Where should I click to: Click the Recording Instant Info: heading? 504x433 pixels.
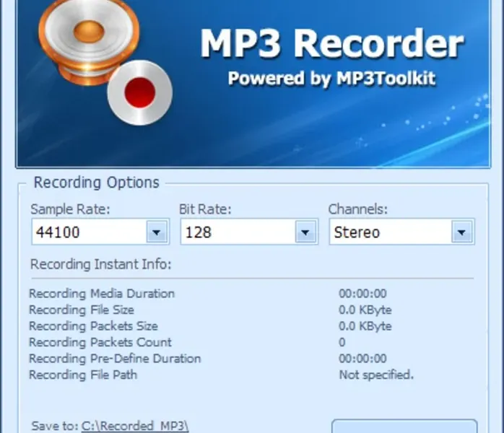(x=101, y=264)
